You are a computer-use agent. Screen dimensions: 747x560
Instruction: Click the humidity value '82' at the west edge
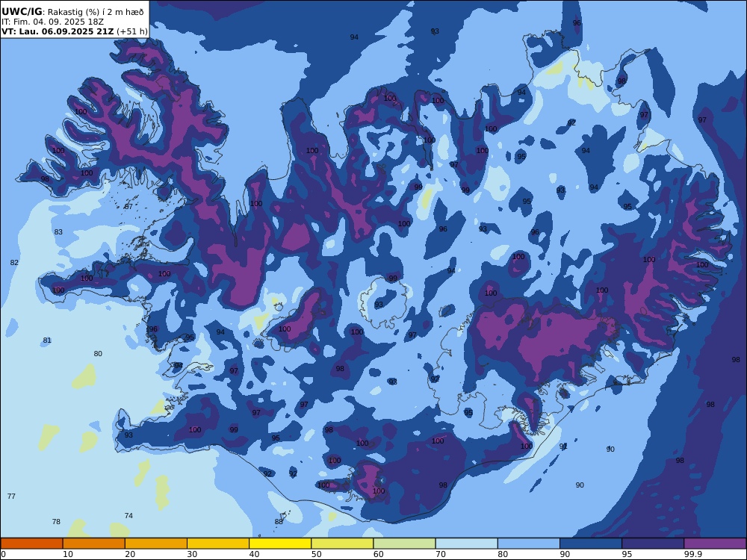(14, 263)
